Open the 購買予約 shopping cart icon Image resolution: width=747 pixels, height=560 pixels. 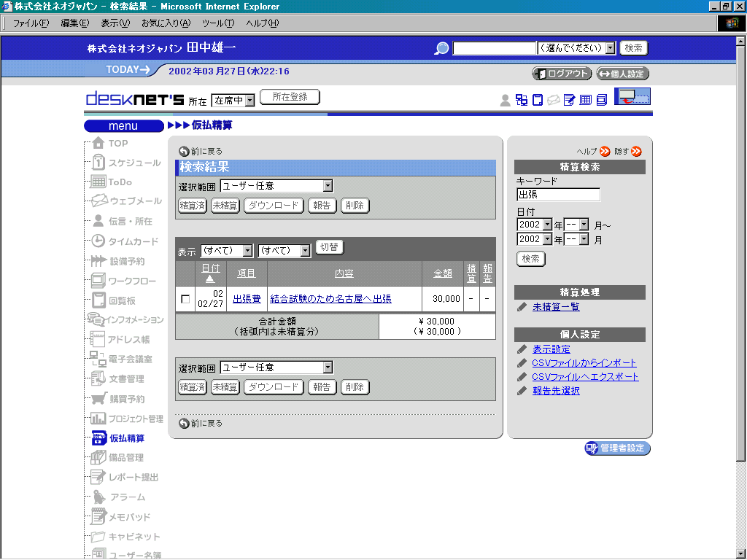coord(98,399)
